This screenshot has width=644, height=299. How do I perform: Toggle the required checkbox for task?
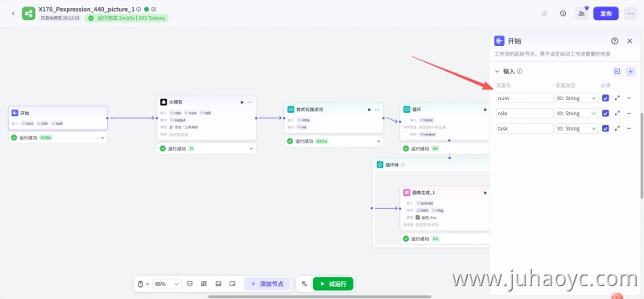(x=605, y=129)
